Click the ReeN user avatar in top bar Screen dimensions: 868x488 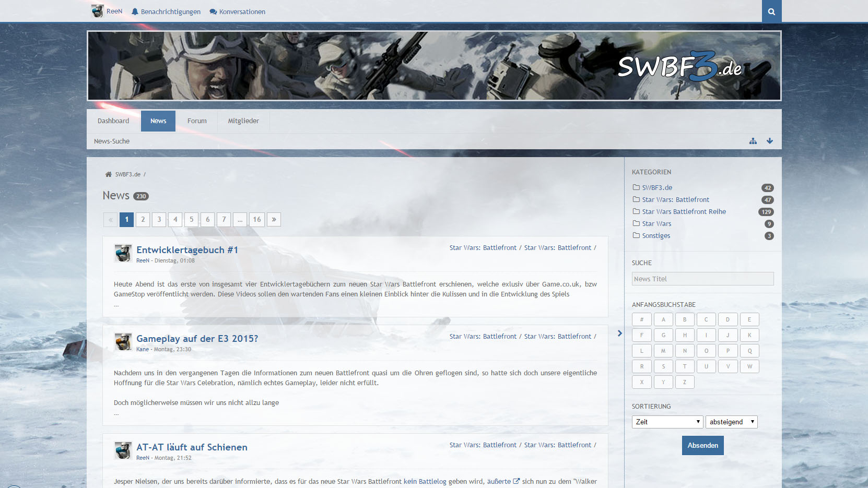tap(97, 11)
